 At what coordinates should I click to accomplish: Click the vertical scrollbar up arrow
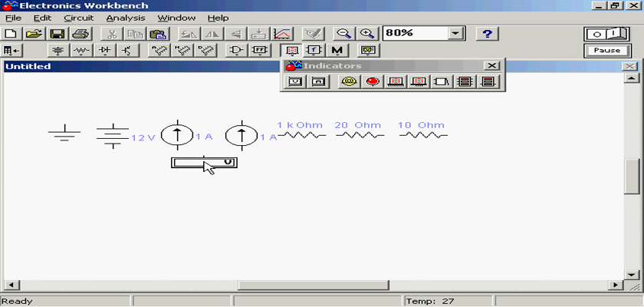(631, 78)
